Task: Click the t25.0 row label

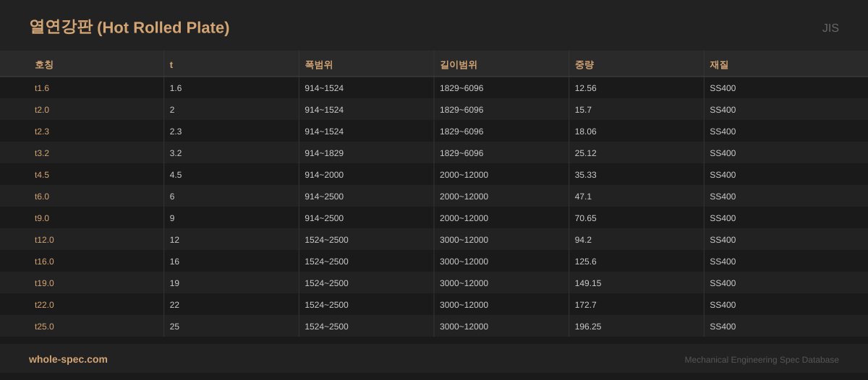Action: 44,327
